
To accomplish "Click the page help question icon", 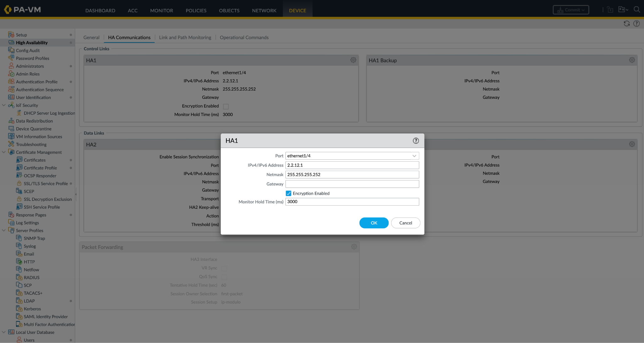I will (x=636, y=24).
